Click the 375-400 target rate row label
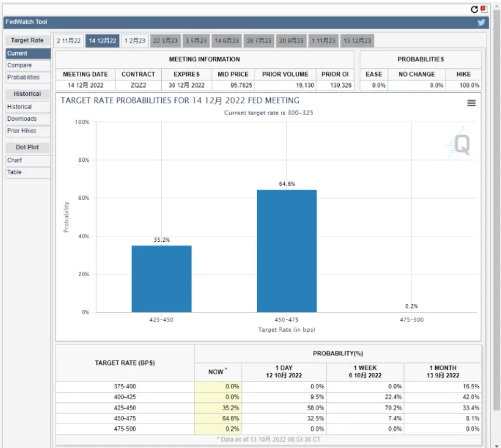Screen dimensions: 501x448 (124, 386)
